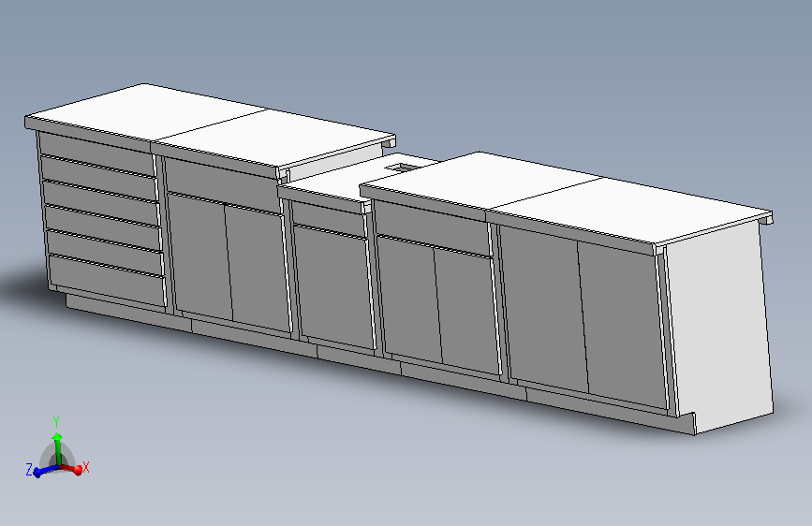Click the blue Z axis of the orientation triad
The image size is (812, 526).
coord(45,470)
